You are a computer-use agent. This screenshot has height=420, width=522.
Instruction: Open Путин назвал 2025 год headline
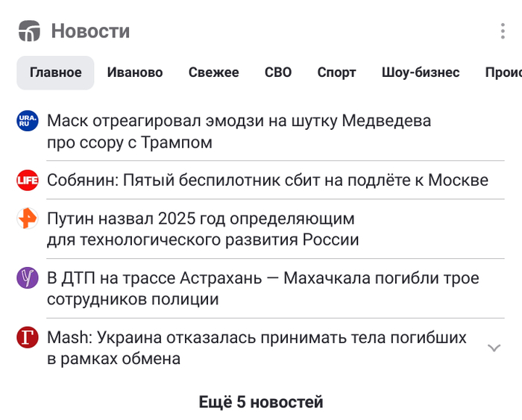[x=203, y=229]
